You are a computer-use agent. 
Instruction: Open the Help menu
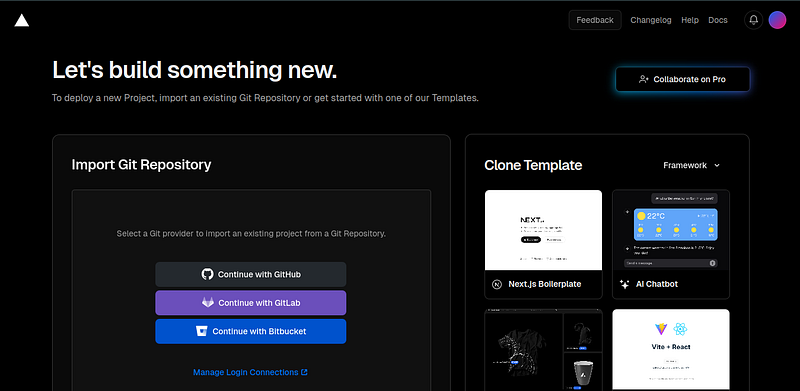click(690, 20)
